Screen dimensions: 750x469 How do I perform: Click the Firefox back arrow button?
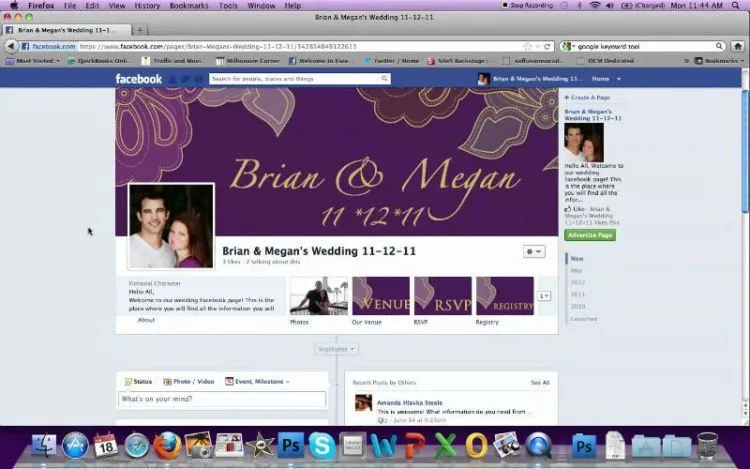tap(11, 46)
